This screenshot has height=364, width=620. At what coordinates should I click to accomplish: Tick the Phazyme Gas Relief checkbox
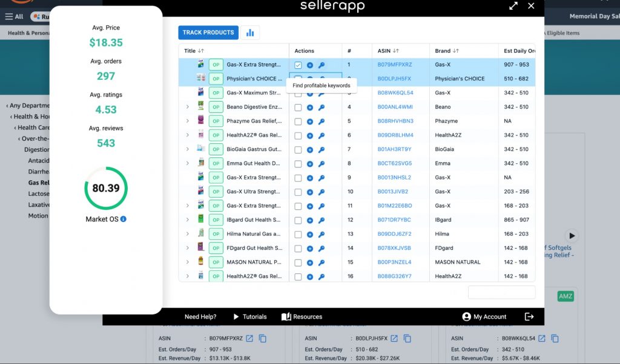(x=298, y=122)
